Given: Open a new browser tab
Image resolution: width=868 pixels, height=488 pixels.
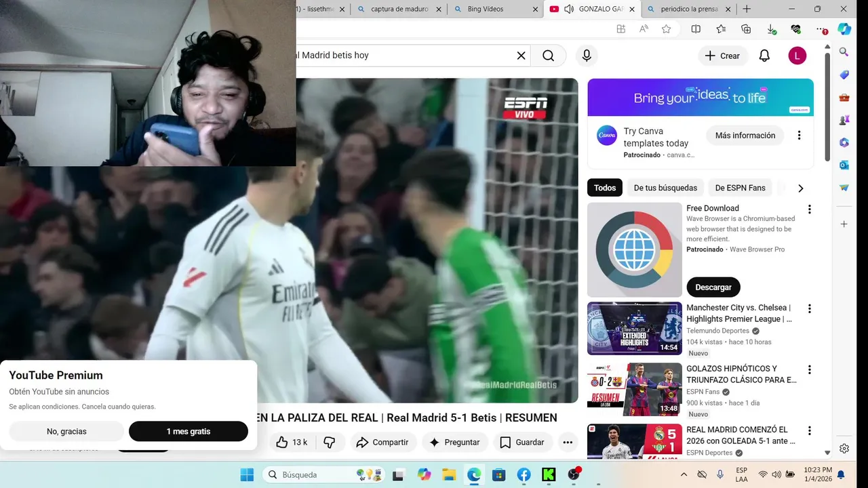Looking at the screenshot, I should pos(747,9).
